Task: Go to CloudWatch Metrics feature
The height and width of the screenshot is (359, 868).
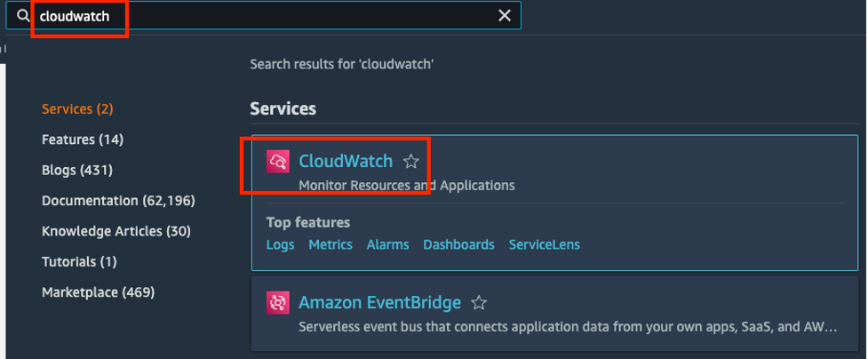Action: click(x=330, y=244)
